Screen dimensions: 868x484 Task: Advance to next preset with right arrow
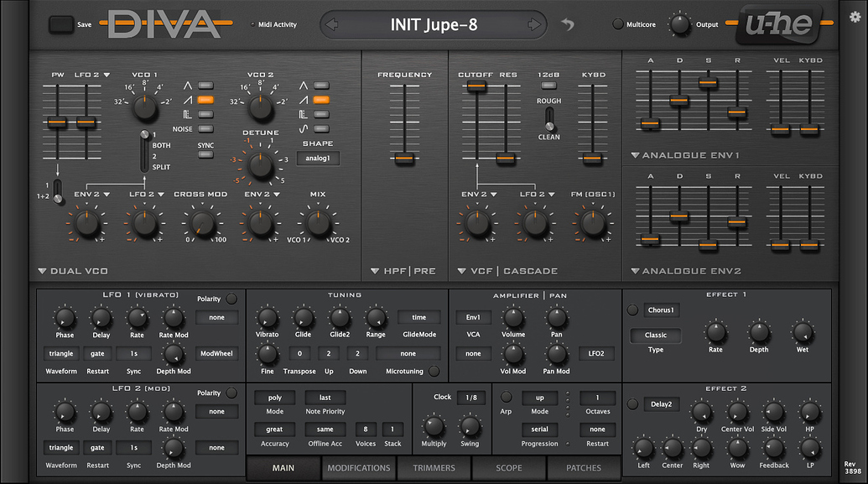pos(534,24)
